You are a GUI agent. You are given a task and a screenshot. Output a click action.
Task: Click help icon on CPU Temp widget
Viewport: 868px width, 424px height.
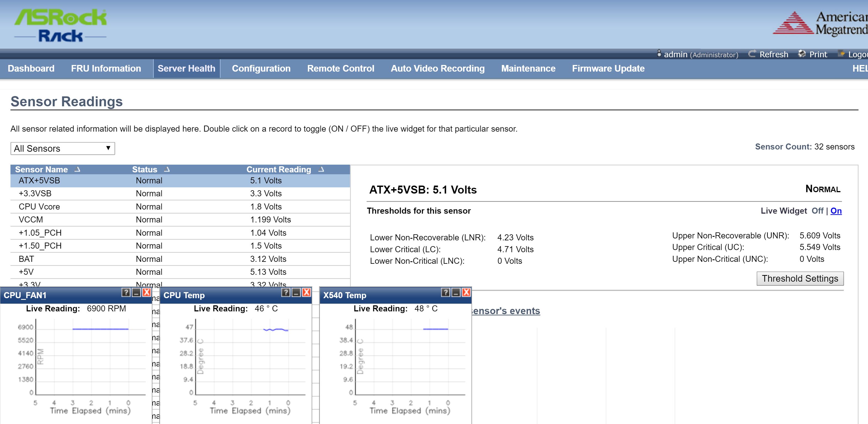(285, 292)
